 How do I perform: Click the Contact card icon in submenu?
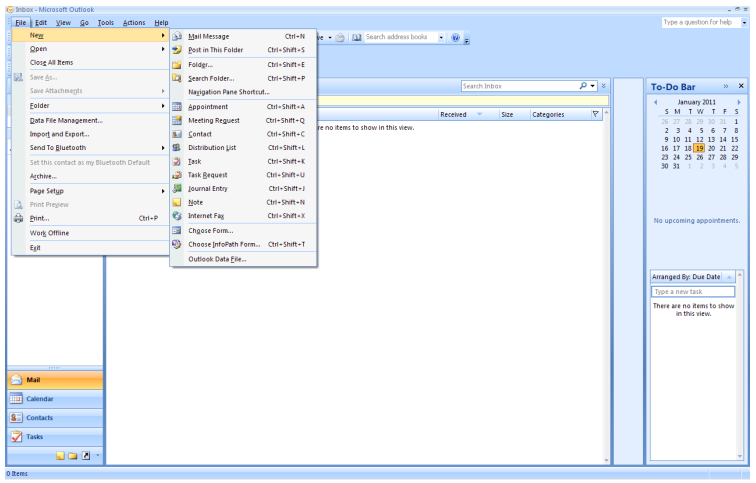pos(177,134)
